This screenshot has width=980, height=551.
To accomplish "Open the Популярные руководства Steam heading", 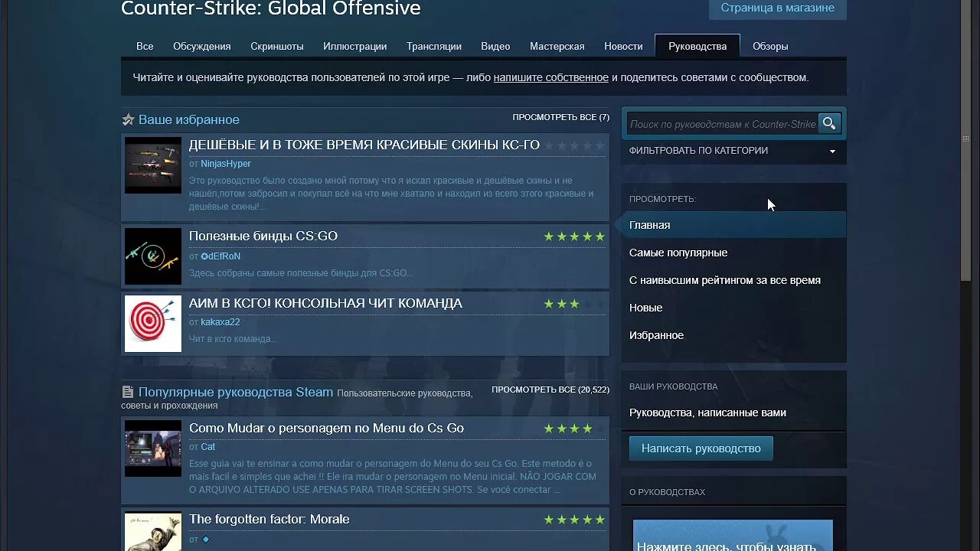I will click(235, 392).
